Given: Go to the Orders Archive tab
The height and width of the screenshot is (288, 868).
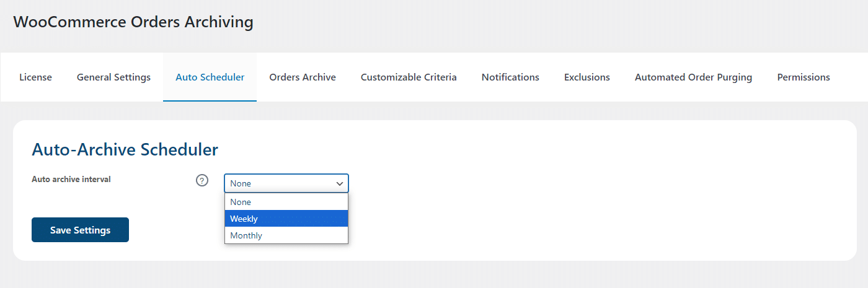Looking at the screenshot, I should [x=303, y=77].
